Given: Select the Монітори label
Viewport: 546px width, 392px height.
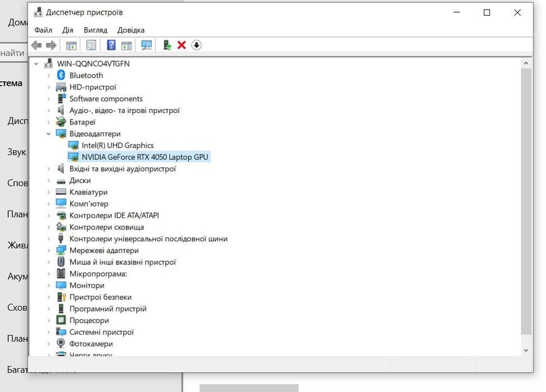Looking at the screenshot, I should pyautogui.click(x=87, y=286).
